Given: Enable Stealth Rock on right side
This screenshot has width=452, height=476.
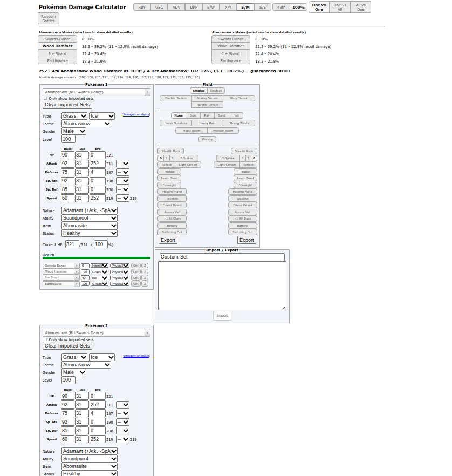Looking at the screenshot, I should [x=244, y=151].
